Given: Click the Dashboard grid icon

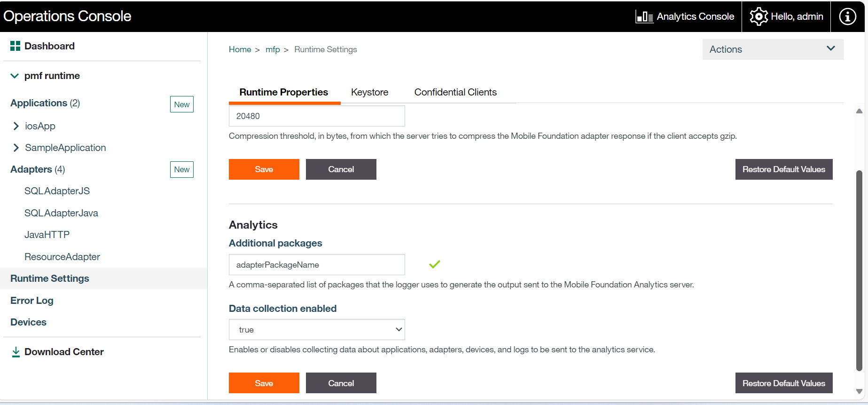Looking at the screenshot, I should click(x=15, y=46).
